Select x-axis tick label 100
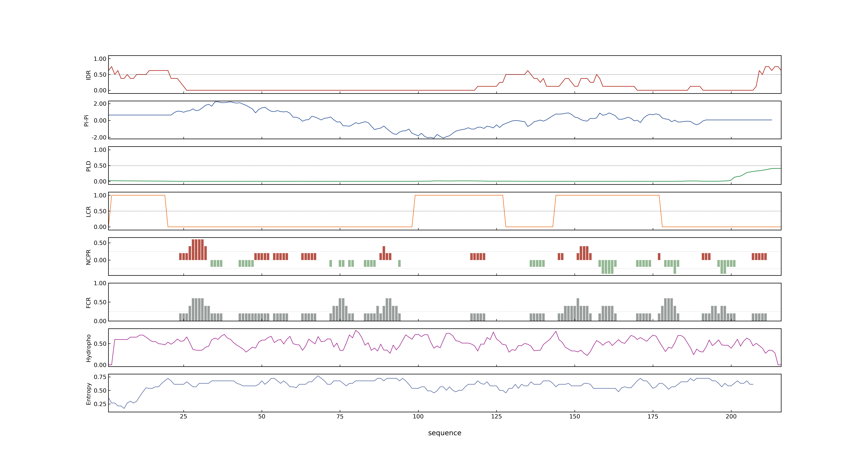 pyautogui.click(x=418, y=416)
